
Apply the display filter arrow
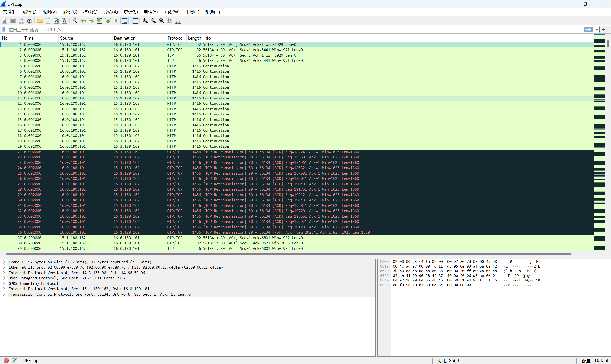coord(588,30)
